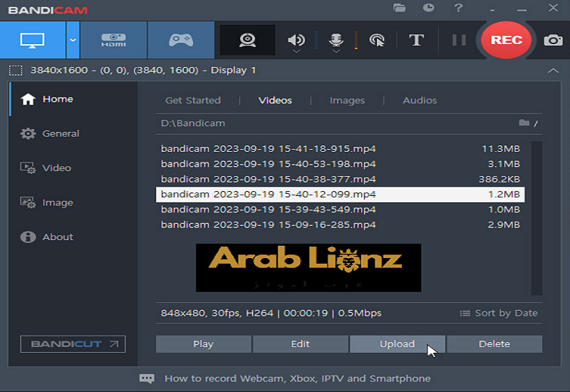Viewport: 570px width, 392px height.
Task: Click the microphone volume level meter
Action: 356,40
